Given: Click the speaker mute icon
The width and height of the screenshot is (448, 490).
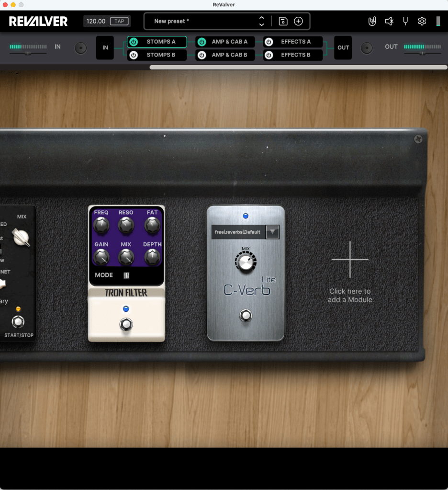Looking at the screenshot, I should click(389, 21).
